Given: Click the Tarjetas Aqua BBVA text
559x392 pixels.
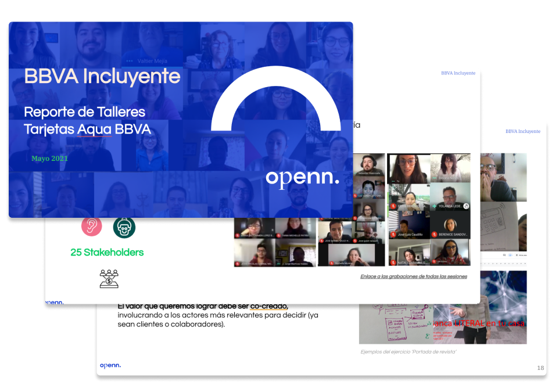Looking at the screenshot, I should 87,129.
